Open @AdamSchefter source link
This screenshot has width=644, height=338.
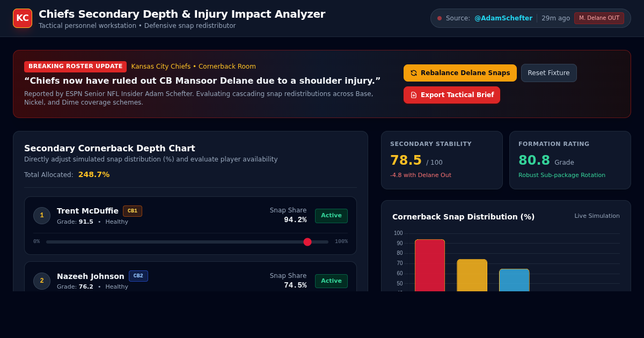(x=503, y=18)
